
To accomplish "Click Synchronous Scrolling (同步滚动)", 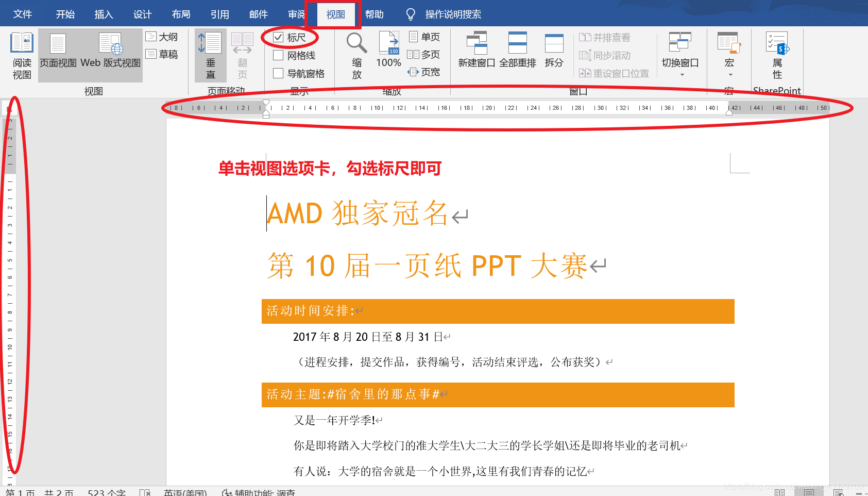I will (x=605, y=55).
